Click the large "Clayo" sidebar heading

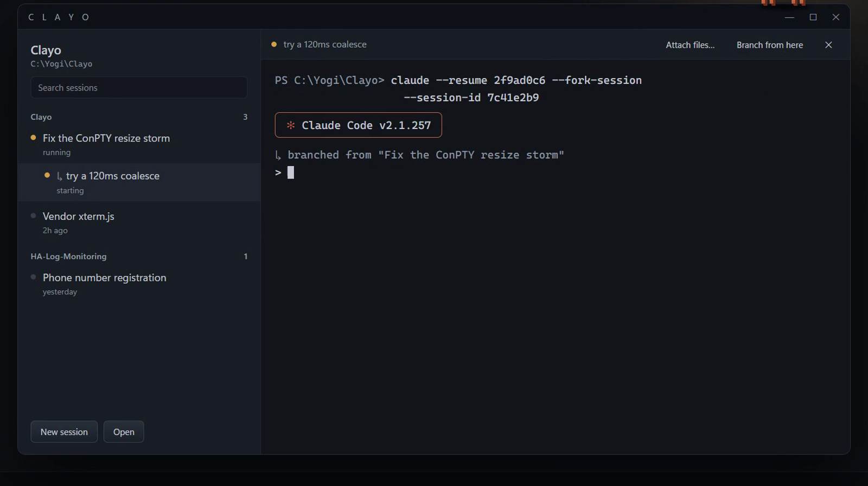tap(46, 50)
